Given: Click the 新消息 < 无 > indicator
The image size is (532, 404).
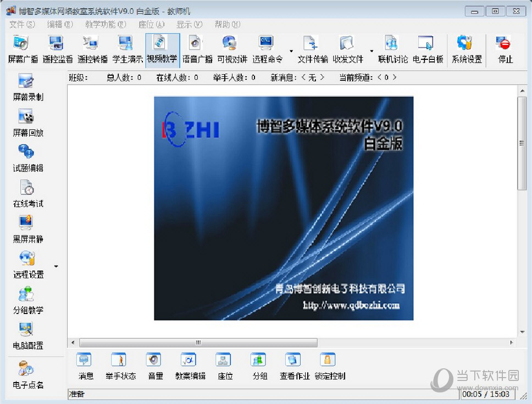Looking at the screenshot, I should point(297,77).
